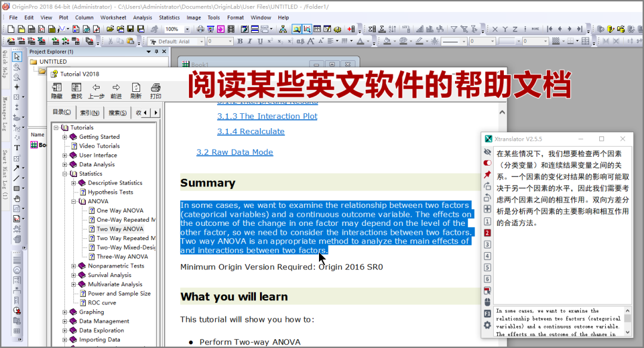Click the F1 help icon in Xtranslator
This screenshot has width=644, height=348.
pos(488,313)
